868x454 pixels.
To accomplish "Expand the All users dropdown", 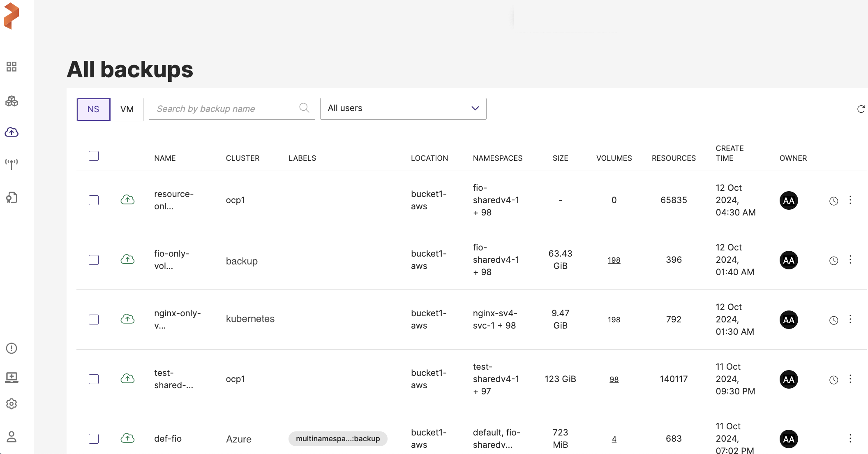I will [403, 109].
